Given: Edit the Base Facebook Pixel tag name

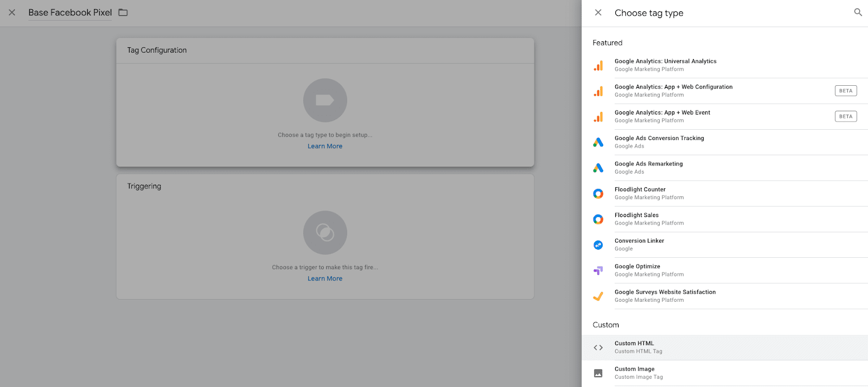Looking at the screenshot, I should [70, 12].
